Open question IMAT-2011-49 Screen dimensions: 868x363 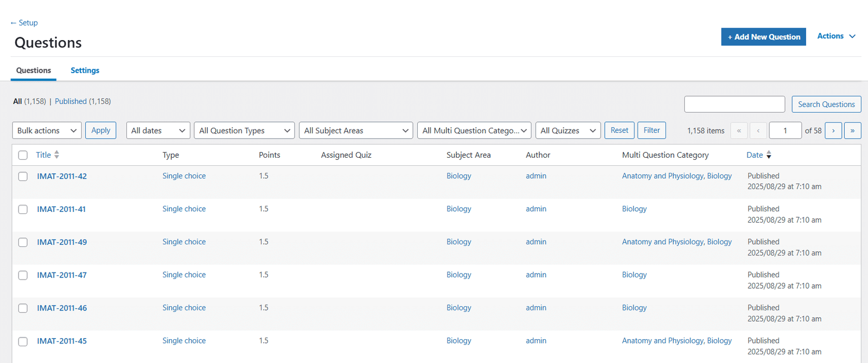pos(62,242)
